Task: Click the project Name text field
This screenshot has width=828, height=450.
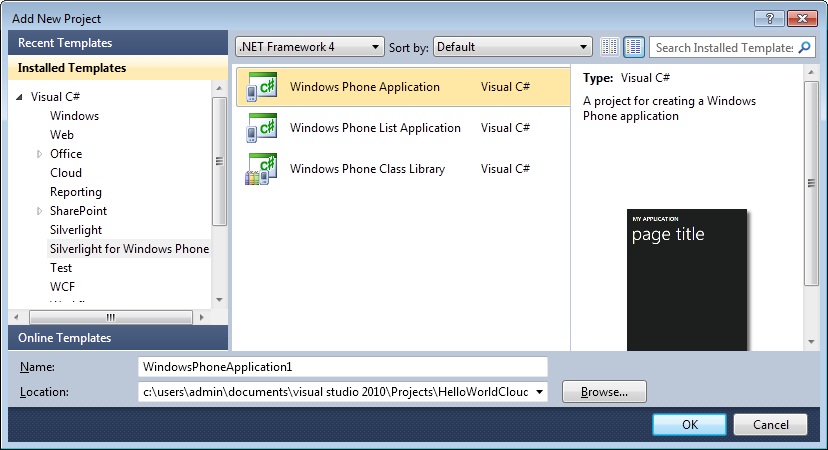Action: pos(343,367)
